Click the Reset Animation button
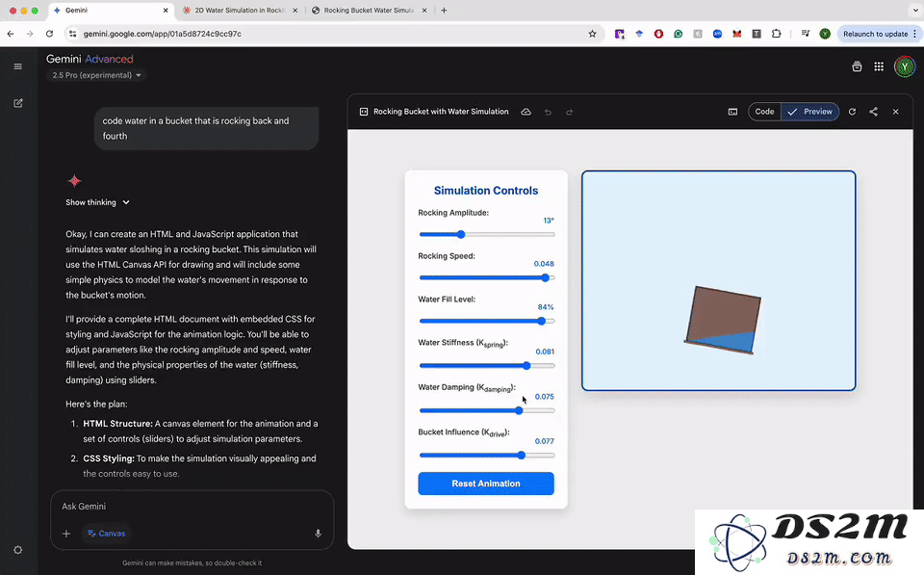This screenshot has width=924, height=575. click(x=485, y=484)
